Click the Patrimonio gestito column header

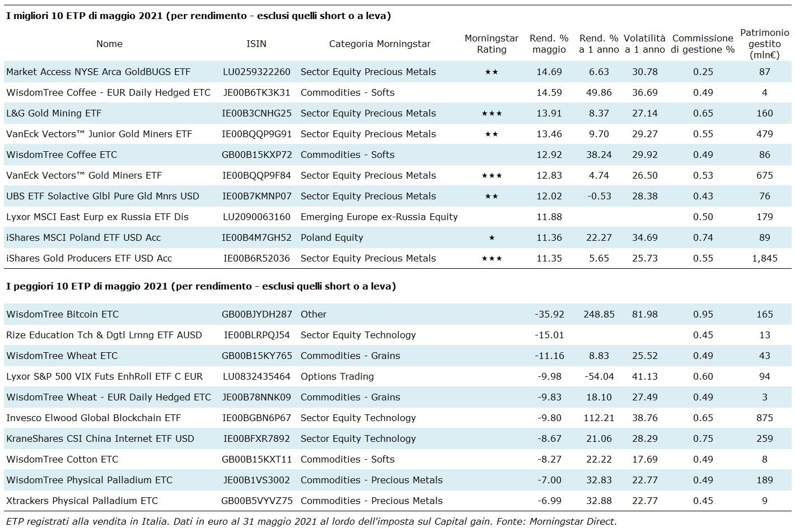(764, 44)
